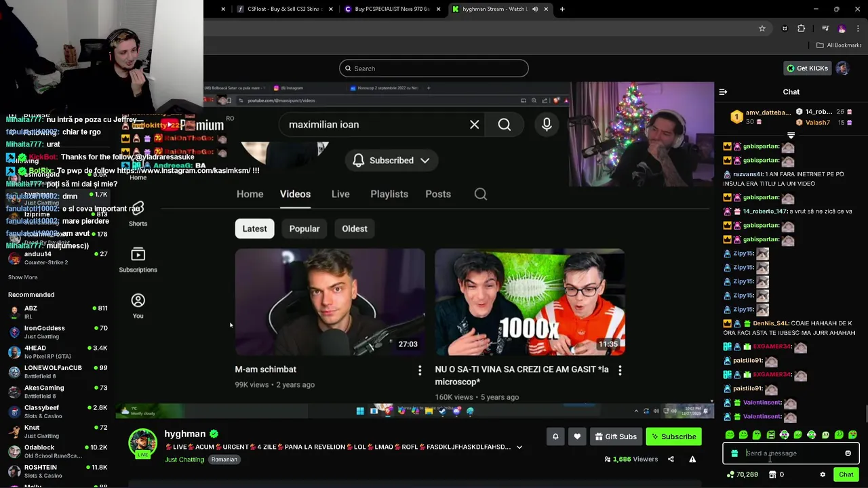Click the Kick user profile avatar

click(x=842, y=68)
